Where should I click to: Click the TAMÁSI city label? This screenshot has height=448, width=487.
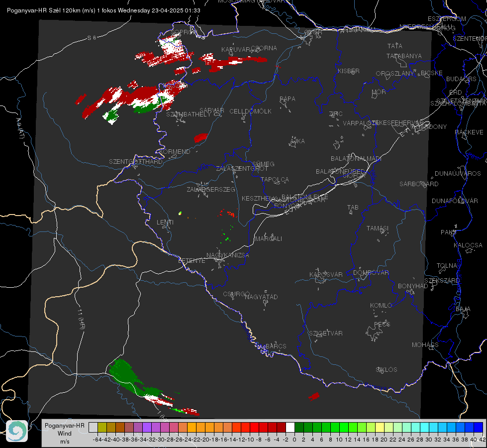378,228
